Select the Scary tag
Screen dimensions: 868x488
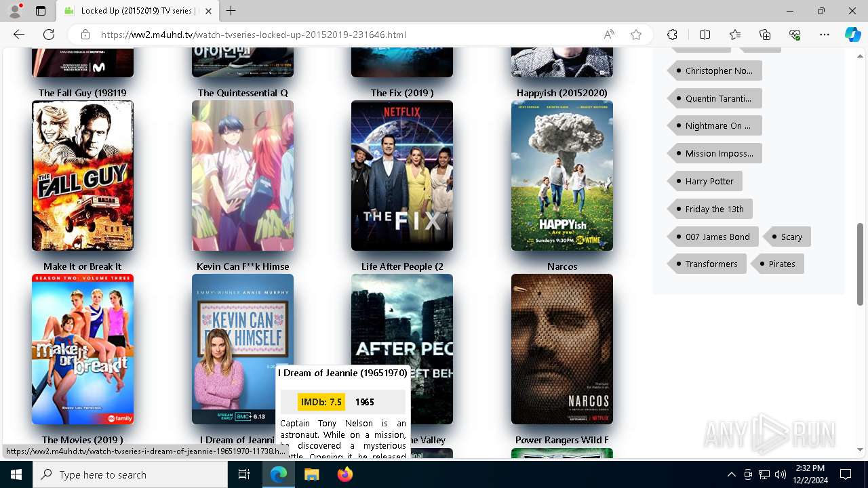tap(787, 237)
